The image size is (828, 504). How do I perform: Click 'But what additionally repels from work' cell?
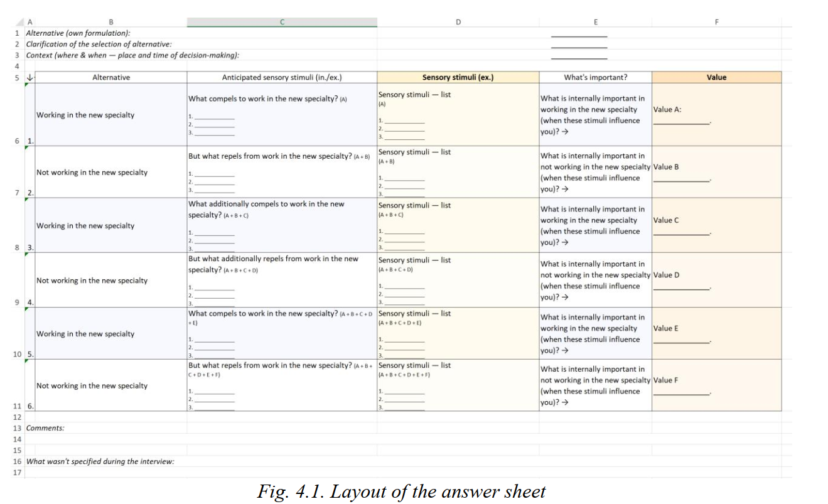pyautogui.click(x=282, y=280)
